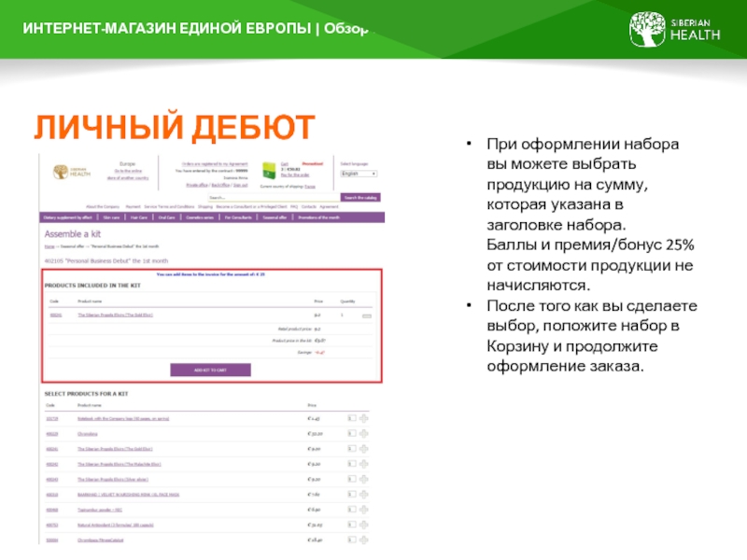Open the Silver elixir product link

113,480
